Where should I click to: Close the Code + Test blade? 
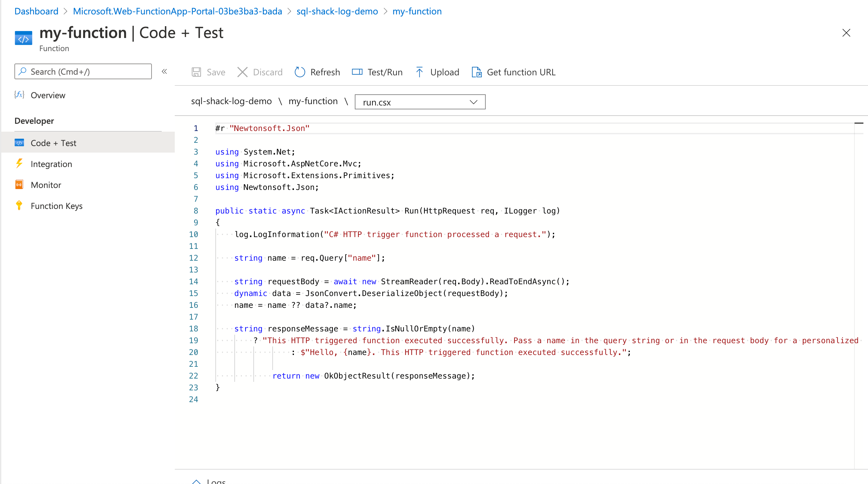[x=846, y=33]
